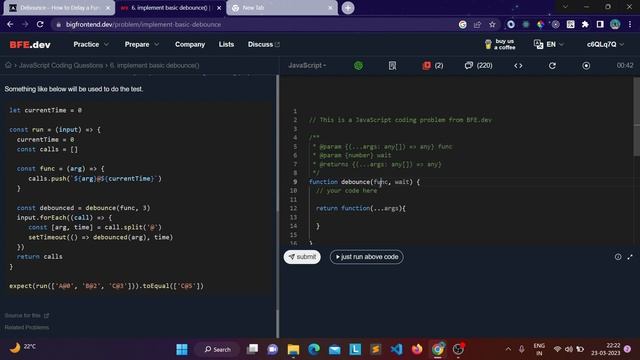Click the BFE.dev logo
Viewport: 640px width, 360px height.
coord(30,44)
